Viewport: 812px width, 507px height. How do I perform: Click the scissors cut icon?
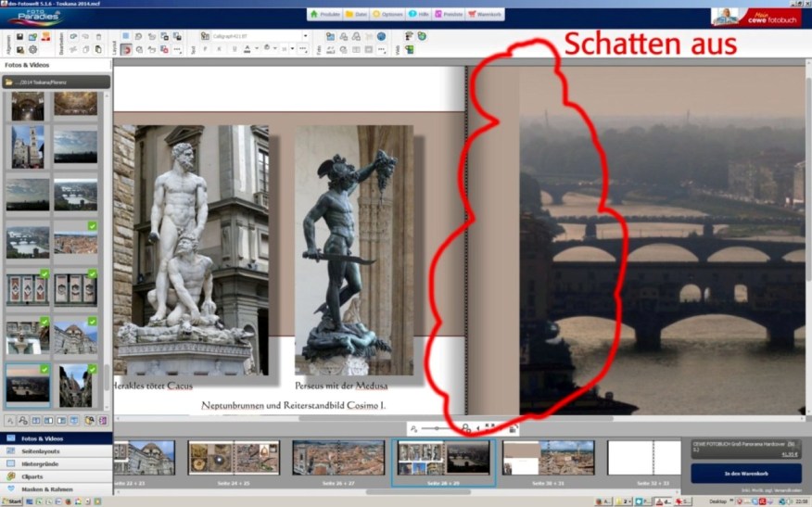point(73,50)
